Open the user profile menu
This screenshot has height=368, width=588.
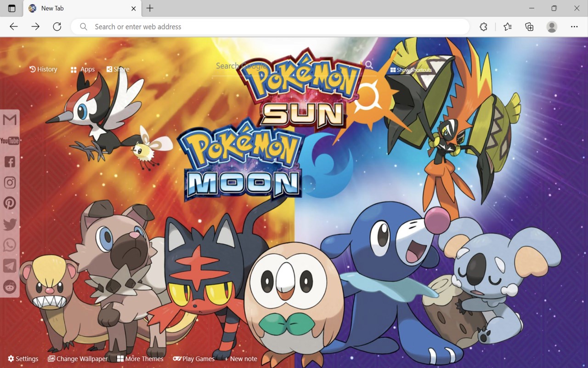552,27
